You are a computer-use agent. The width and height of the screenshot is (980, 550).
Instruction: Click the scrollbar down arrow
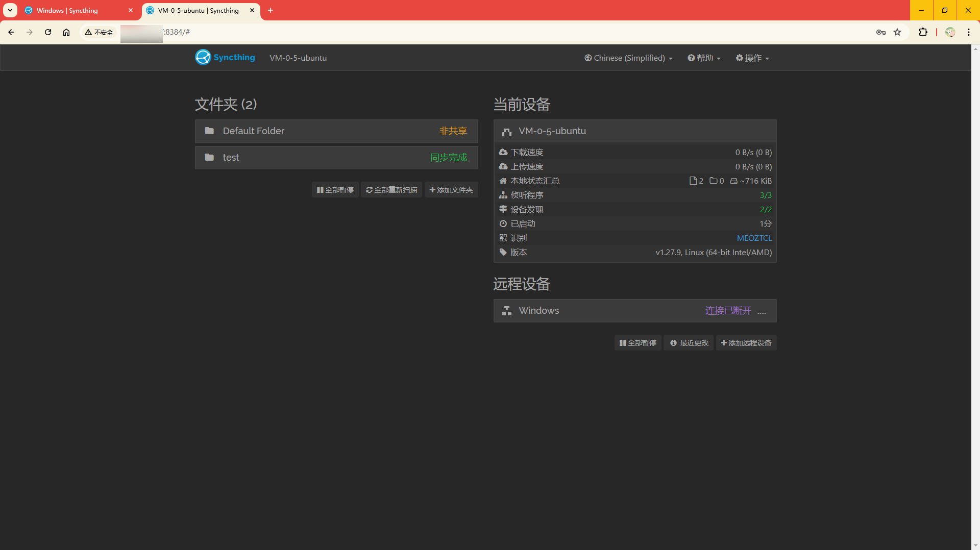tap(976, 546)
